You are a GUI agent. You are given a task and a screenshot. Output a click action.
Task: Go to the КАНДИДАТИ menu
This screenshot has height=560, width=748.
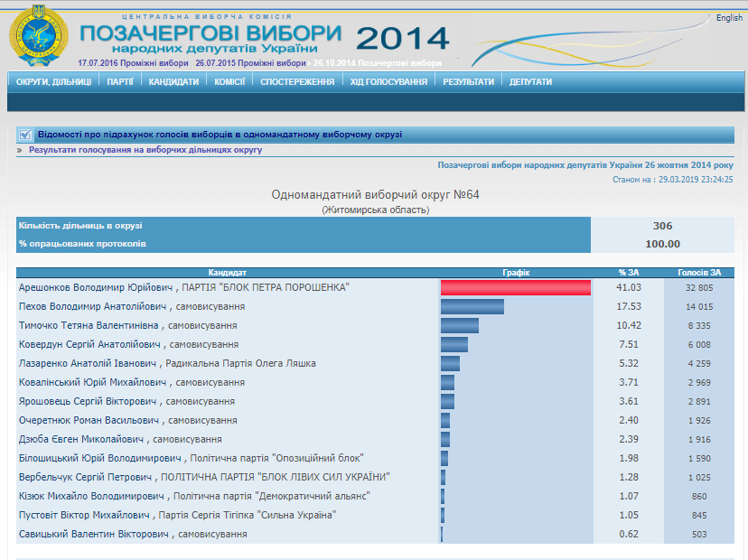pyautogui.click(x=173, y=81)
